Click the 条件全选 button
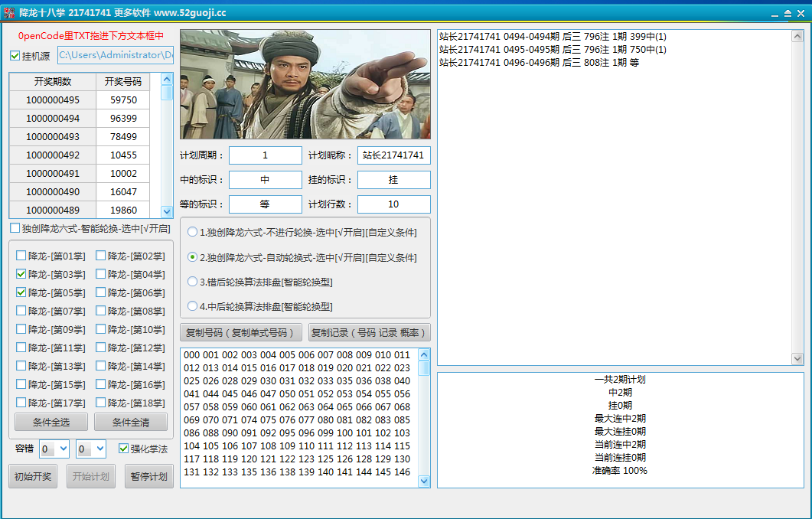Image resolution: width=812 pixels, height=519 pixels. 51,422
